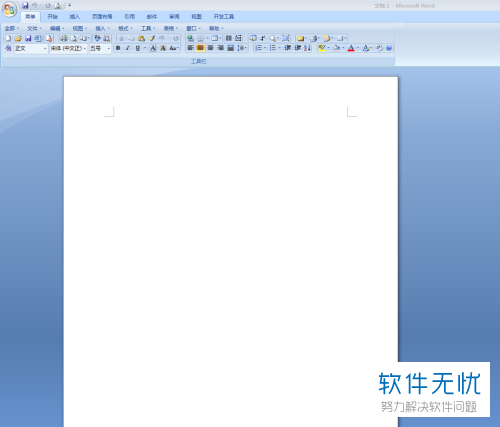Click the yellow text highlight color button

pyautogui.click(x=322, y=48)
